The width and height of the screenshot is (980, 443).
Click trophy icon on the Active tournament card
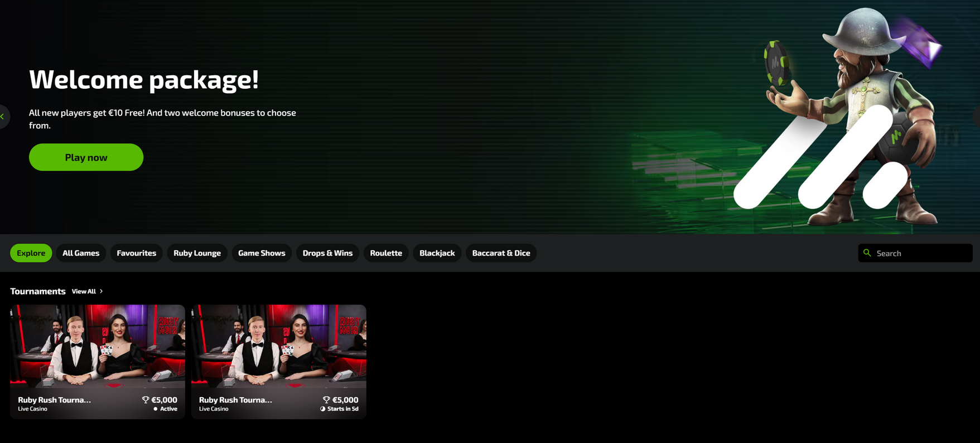point(146,400)
